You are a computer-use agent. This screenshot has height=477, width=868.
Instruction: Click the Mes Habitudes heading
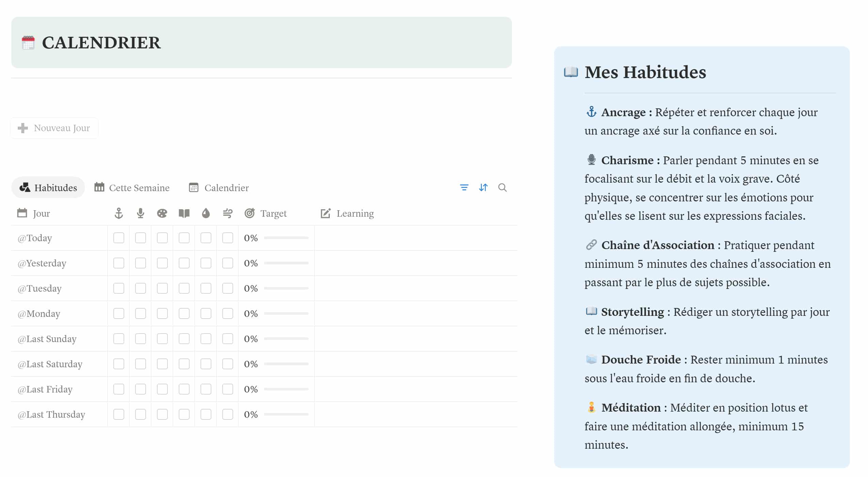645,72
